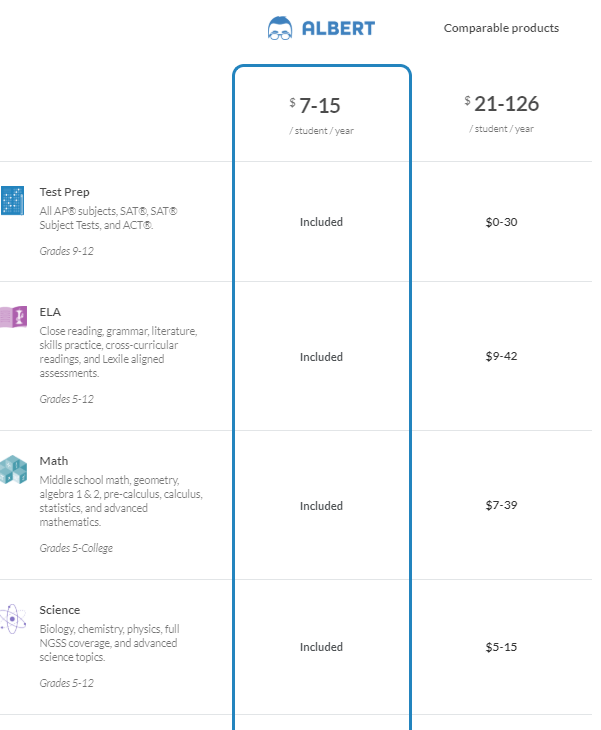The width and height of the screenshot is (601, 730).
Task: Click Included in the Test Prep row
Action: 321,222
